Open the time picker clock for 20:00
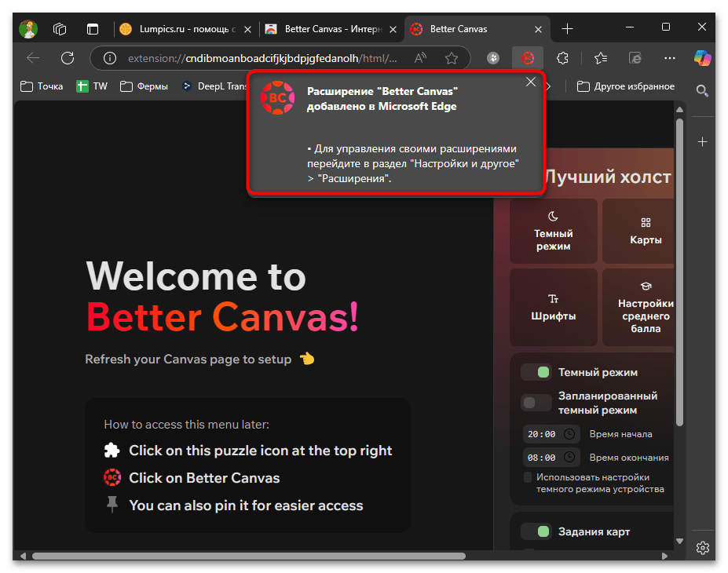728x573 pixels. pyautogui.click(x=569, y=434)
